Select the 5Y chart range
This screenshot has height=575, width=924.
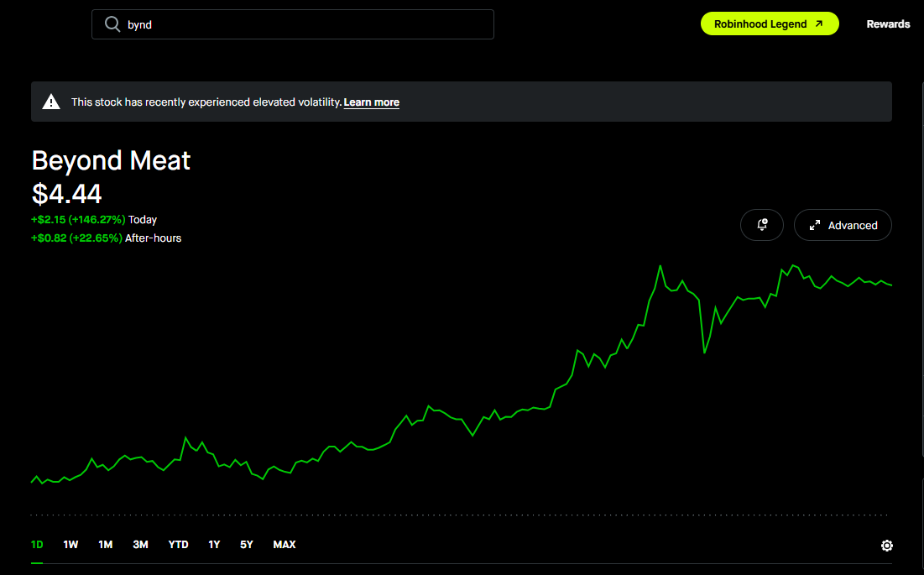pos(247,545)
